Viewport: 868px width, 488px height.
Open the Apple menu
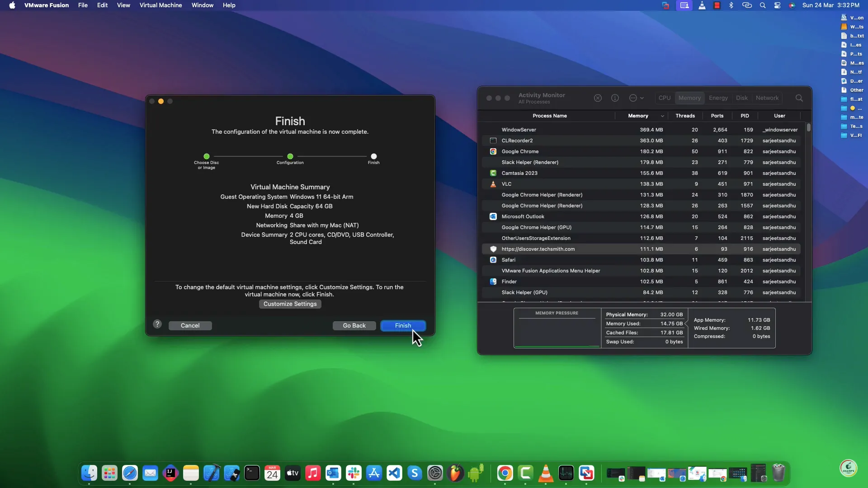(x=12, y=5)
